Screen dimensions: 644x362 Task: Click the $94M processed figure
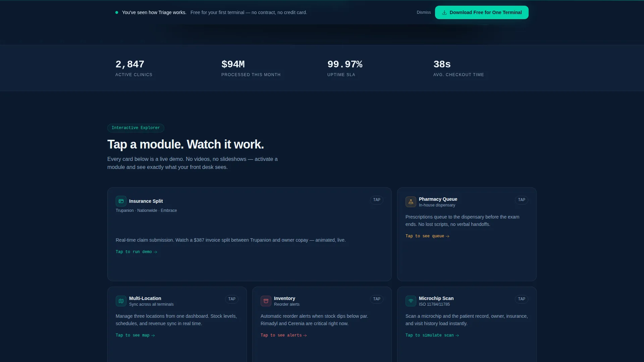(x=233, y=64)
